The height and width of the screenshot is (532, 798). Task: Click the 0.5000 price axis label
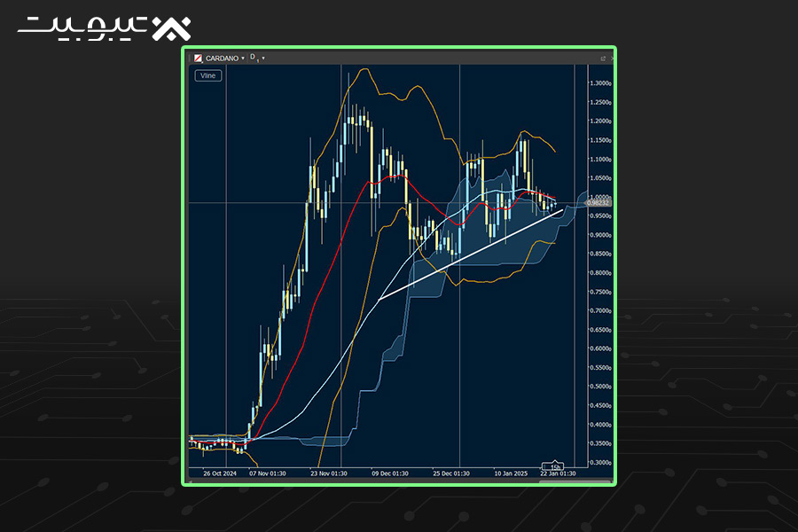[600, 387]
